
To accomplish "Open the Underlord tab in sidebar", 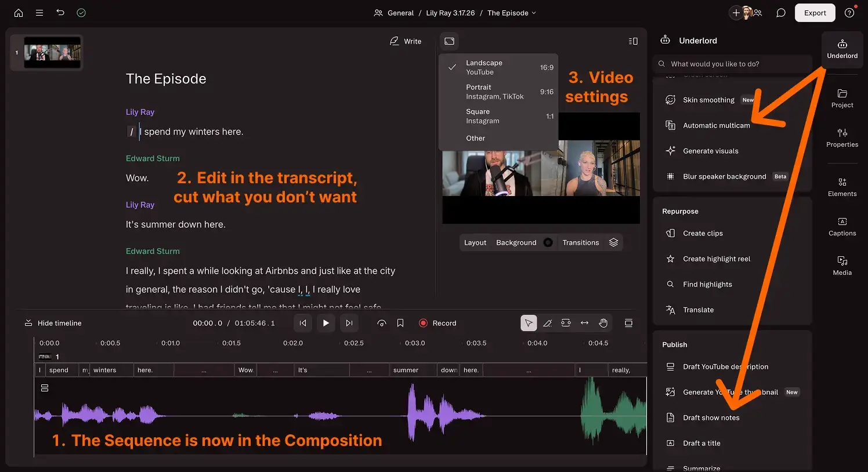I will [x=842, y=49].
